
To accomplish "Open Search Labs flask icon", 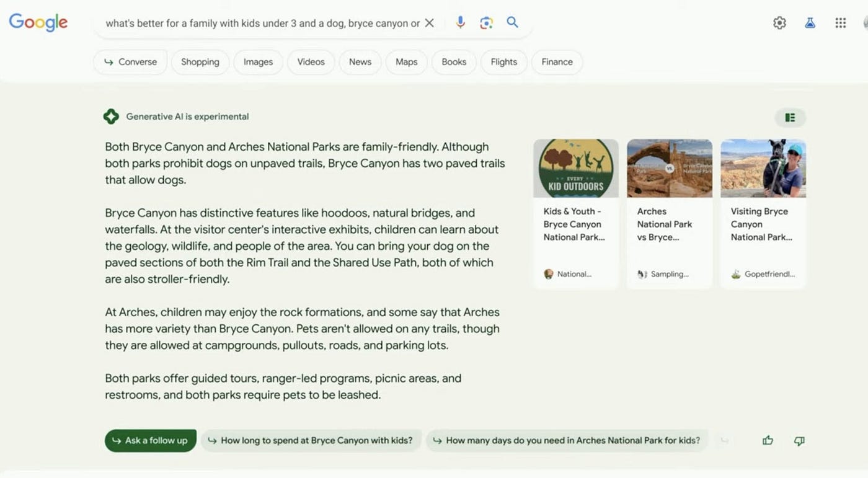I will [x=810, y=23].
